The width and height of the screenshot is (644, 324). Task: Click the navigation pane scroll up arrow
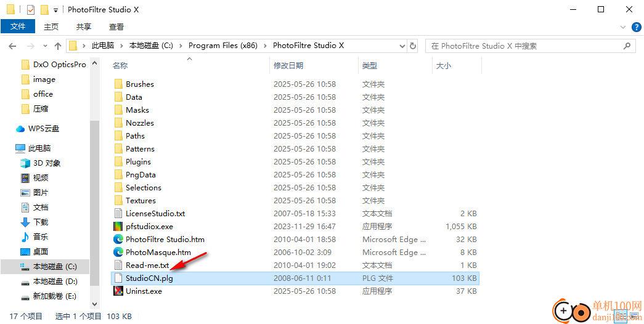pyautogui.click(x=95, y=63)
